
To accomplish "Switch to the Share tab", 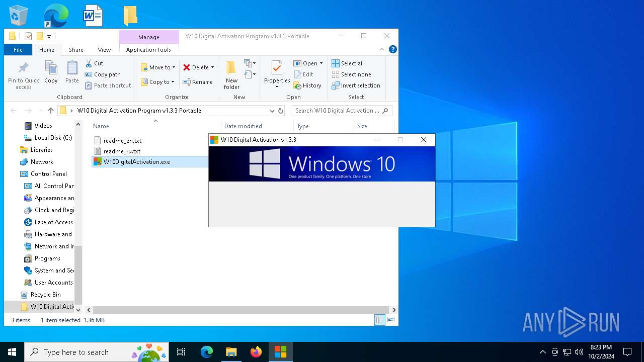I will click(x=76, y=50).
